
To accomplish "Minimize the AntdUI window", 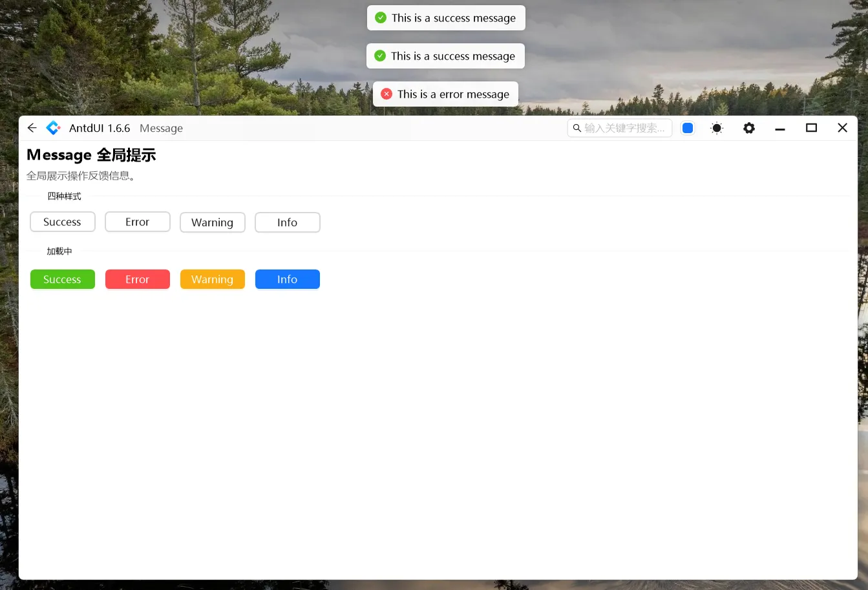I will click(780, 128).
